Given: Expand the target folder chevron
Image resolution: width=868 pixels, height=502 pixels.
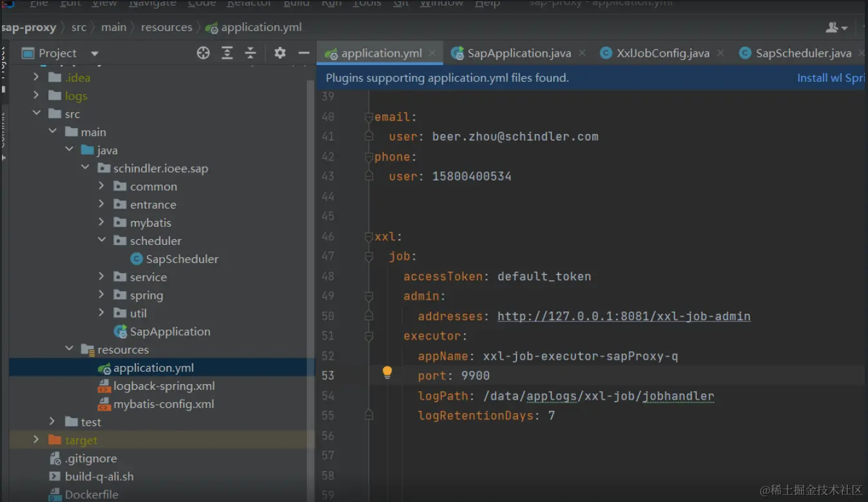Looking at the screenshot, I should [36, 439].
